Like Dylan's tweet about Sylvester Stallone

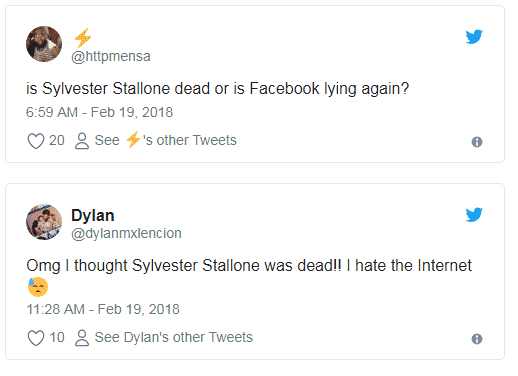click(x=36, y=338)
